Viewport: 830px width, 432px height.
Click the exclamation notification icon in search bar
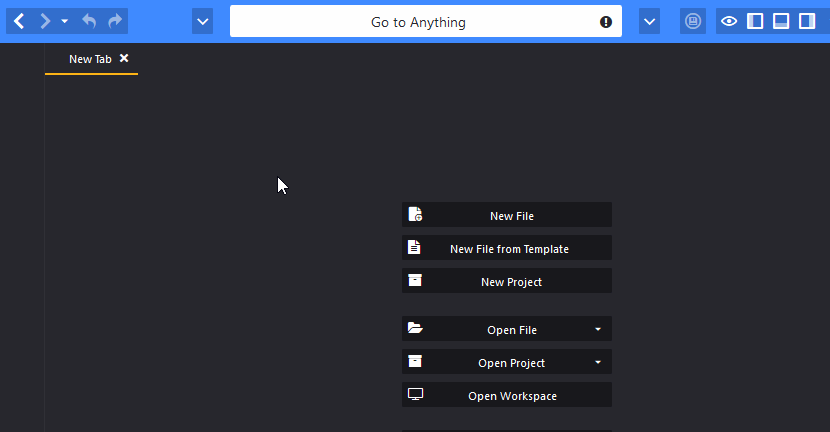606,22
